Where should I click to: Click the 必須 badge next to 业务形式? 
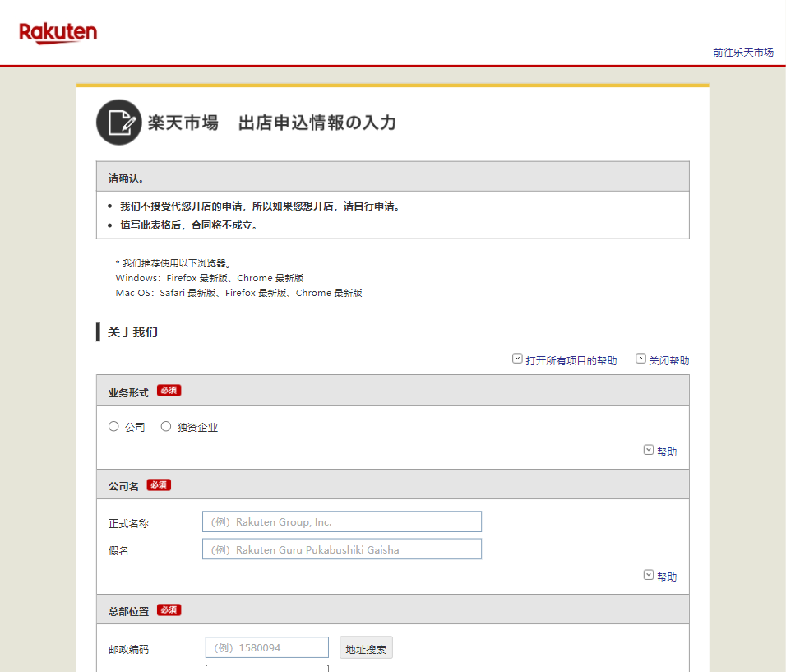(169, 390)
